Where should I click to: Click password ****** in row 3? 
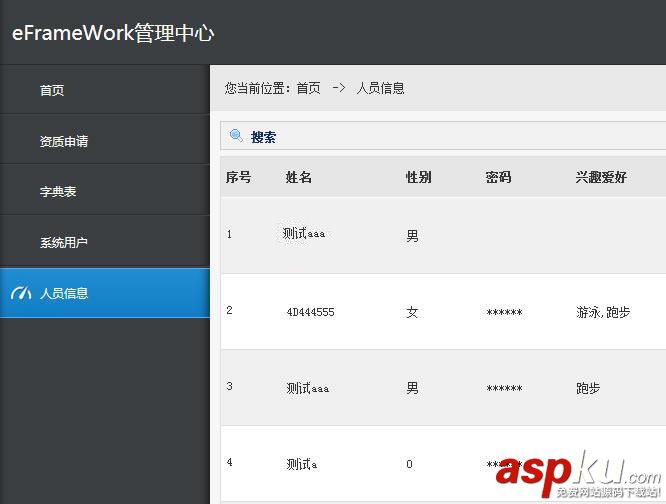(x=504, y=388)
